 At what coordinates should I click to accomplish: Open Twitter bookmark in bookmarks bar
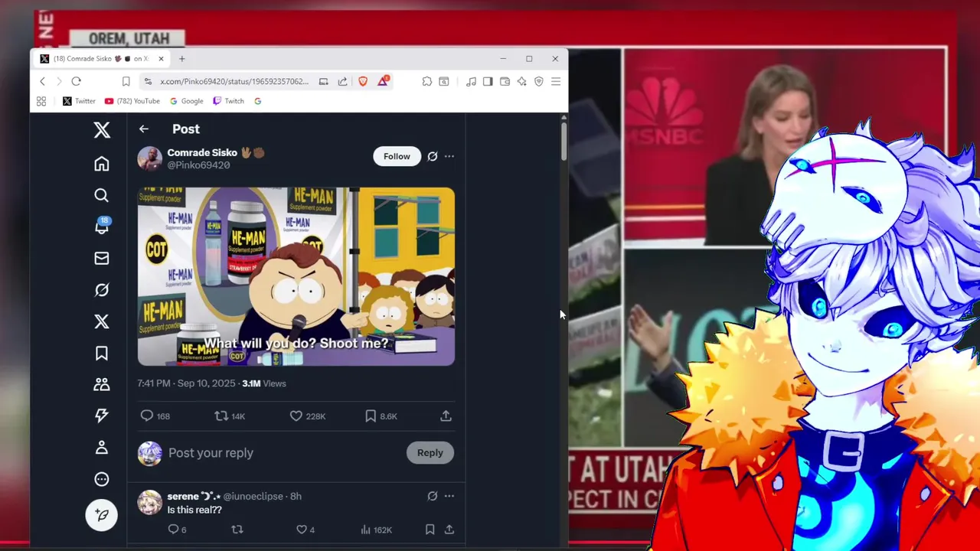[x=79, y=101]
